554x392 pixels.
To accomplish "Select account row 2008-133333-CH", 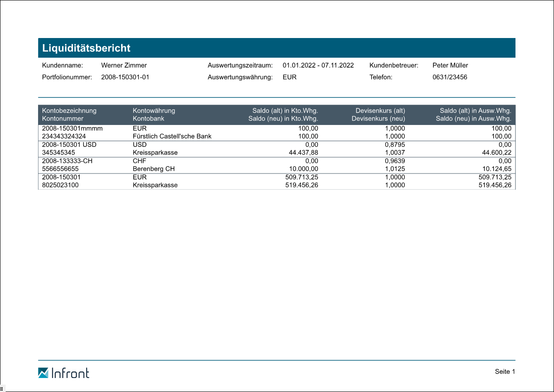I will pyautogui.click(x=67, y=161).
